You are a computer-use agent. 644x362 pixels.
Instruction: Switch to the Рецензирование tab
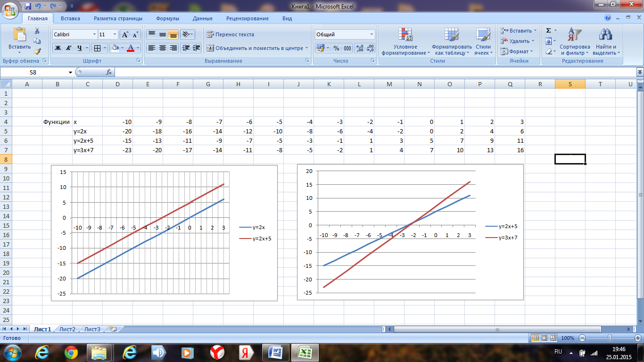pos(248,18)
